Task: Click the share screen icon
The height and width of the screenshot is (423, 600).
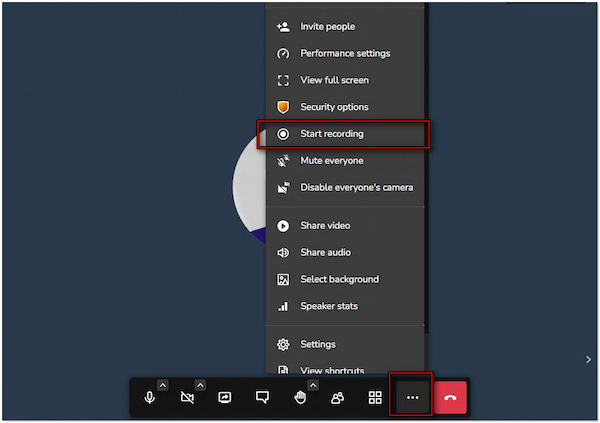Action: coord(225,397)
